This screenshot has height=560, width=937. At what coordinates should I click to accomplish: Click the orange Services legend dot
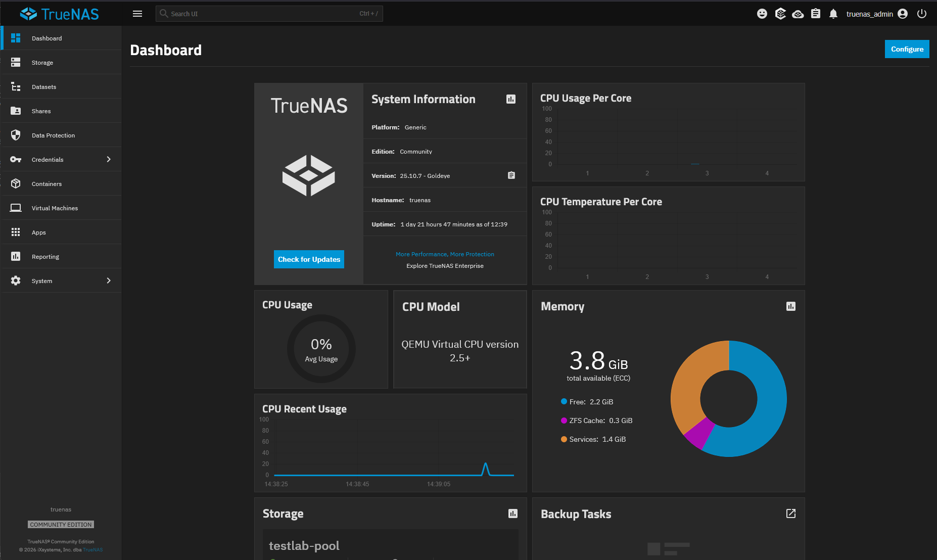[564, 439]
